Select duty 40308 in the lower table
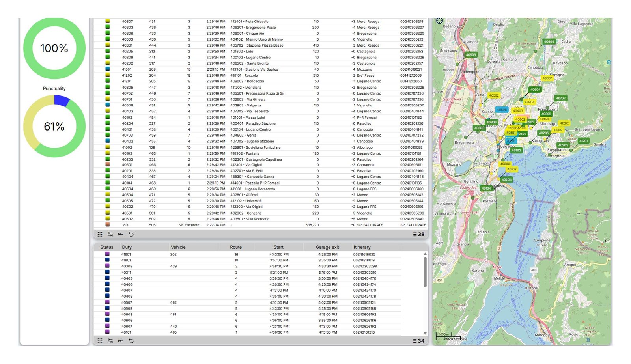 click(x=248, y=266)
